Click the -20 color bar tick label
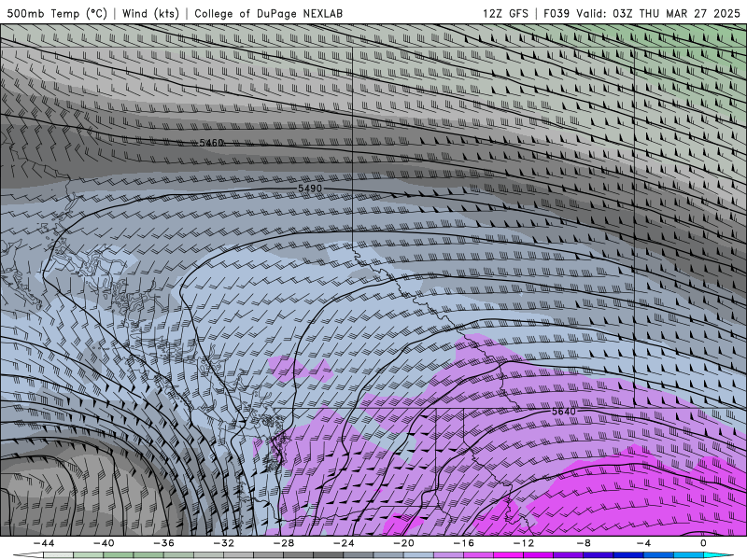Image resolution: width=747 pixels, height=560 pixels. [403, 543]
